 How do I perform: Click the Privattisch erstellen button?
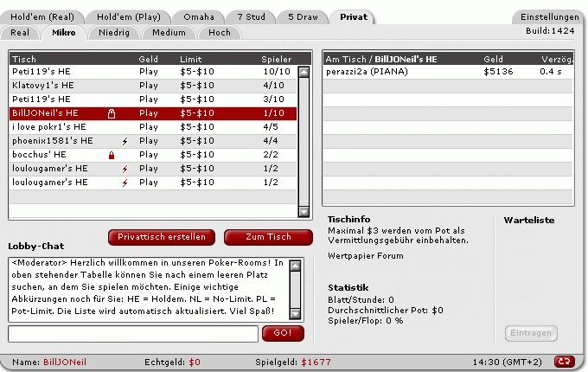(162, 237)
